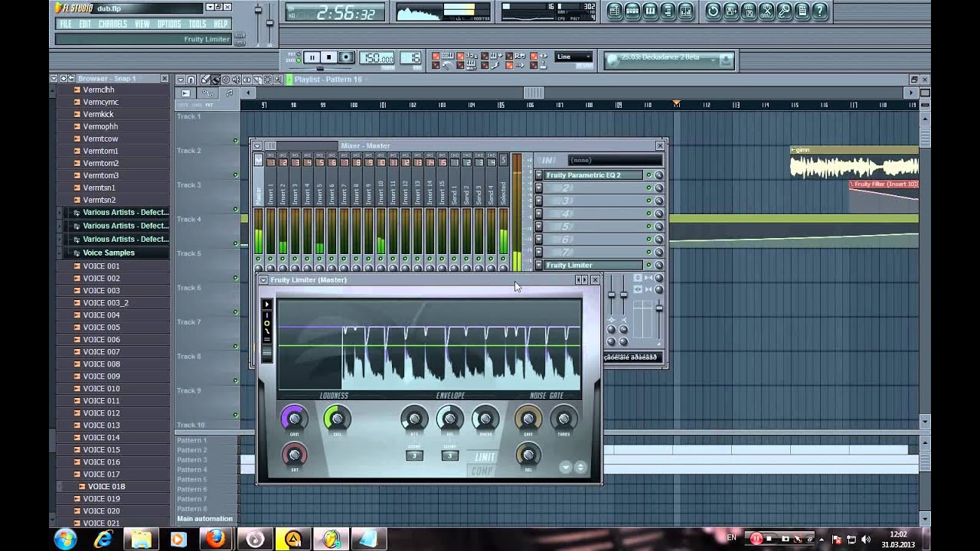
Task: Open the OPTIONS menu
Action: pos(169,24)
